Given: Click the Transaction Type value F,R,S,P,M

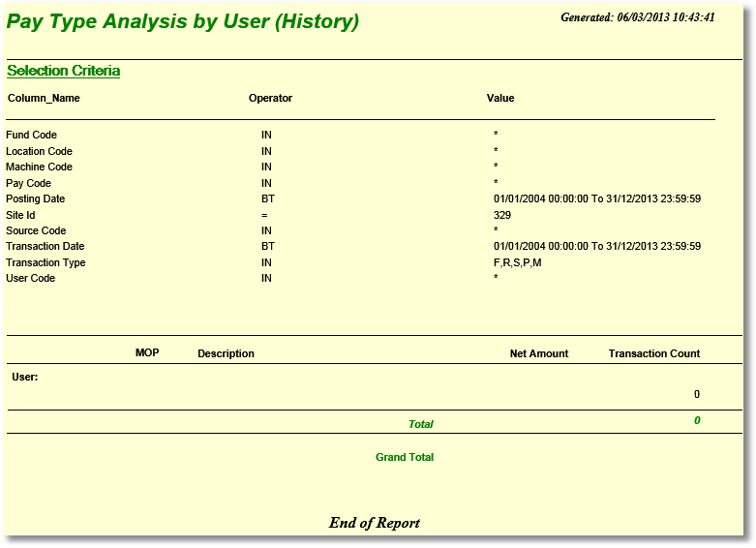Looking at the screenshot, I should (x=517, y=262).
